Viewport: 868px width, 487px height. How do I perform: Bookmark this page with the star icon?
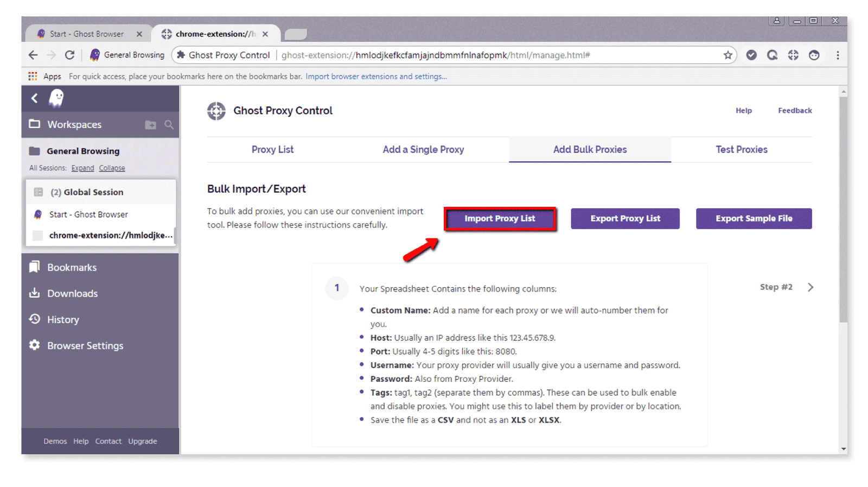(x=728, y=55)
